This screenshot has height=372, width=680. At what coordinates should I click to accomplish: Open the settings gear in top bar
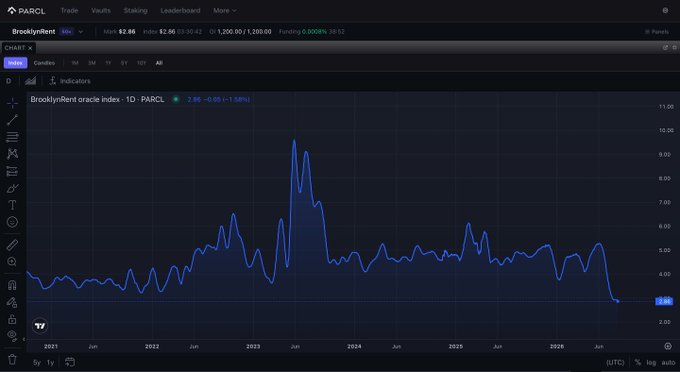[665, 10]
